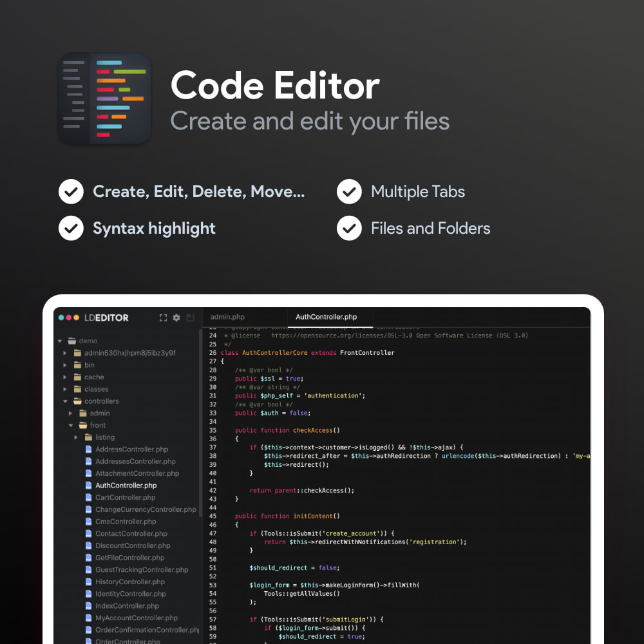Click the HistoryController.php file icon

coord(88,582)
